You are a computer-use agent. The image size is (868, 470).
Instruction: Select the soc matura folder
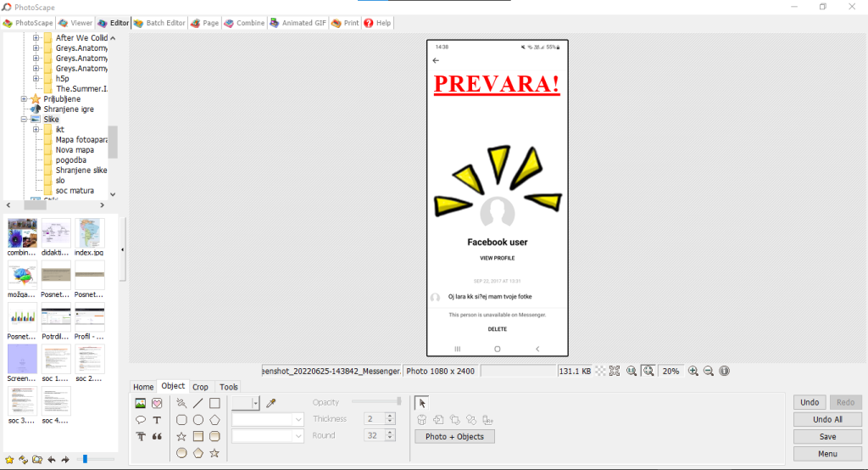click(x=75, y=190)
